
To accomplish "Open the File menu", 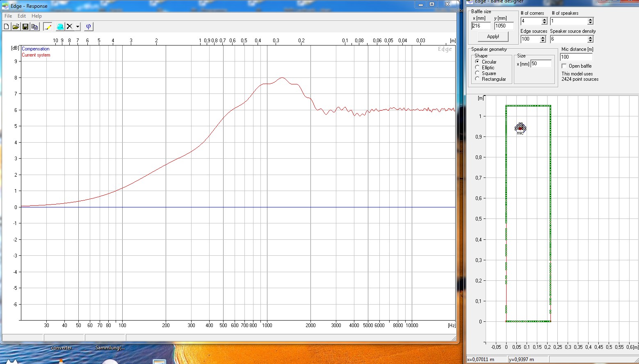I will (8, 16).
